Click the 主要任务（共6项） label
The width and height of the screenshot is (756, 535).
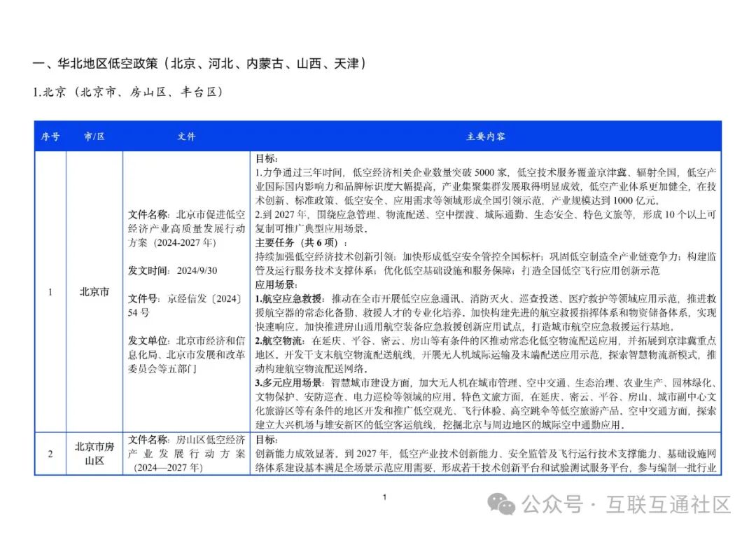(x=301, y=242)
